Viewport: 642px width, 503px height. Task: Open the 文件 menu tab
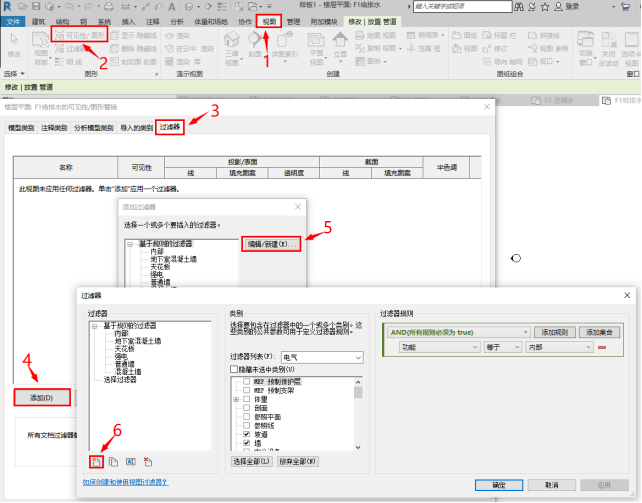click(13, 22)
